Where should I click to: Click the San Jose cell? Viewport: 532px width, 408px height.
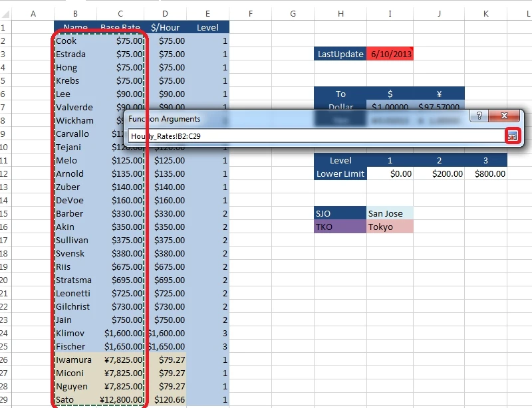pyautogui.click(x=389, y=213)
